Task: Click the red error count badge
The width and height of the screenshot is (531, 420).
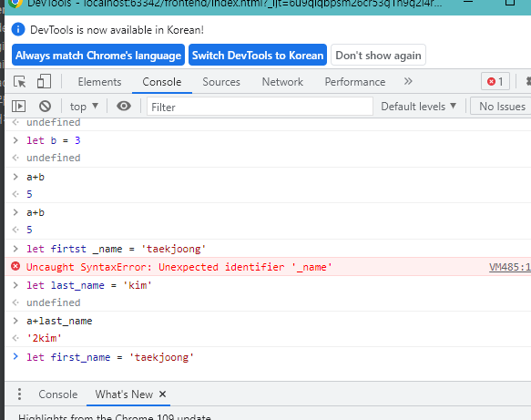Action: pos(495,81)
